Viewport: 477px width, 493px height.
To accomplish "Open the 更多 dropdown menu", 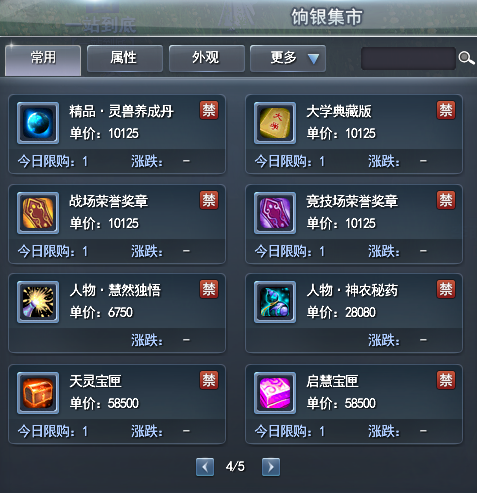I will pyautogui.click(x=288, y=58).
